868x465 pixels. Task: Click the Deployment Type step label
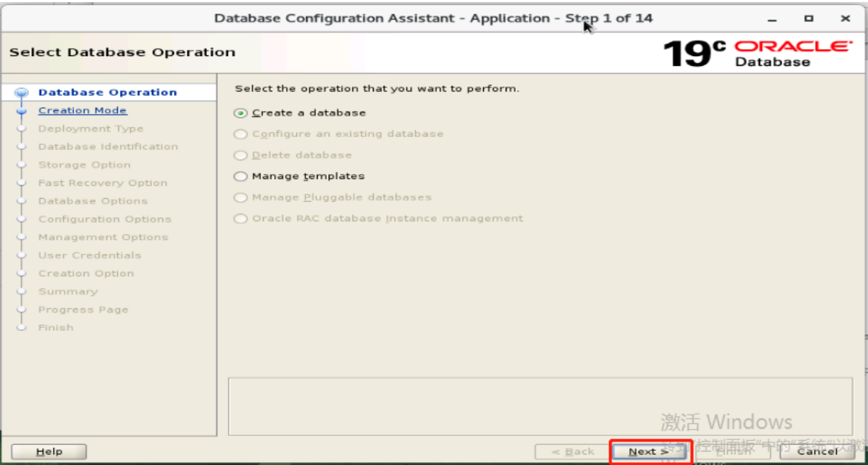pos(91,128)
